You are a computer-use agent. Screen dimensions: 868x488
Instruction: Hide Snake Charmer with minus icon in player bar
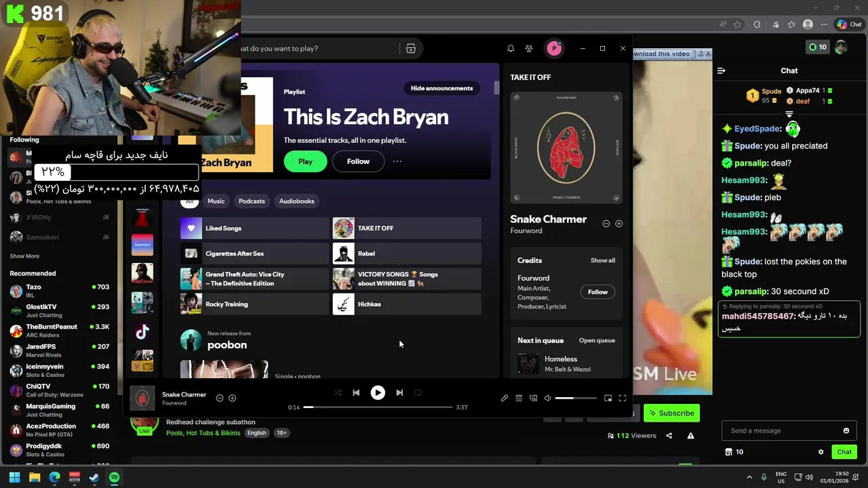pos(220,398)
